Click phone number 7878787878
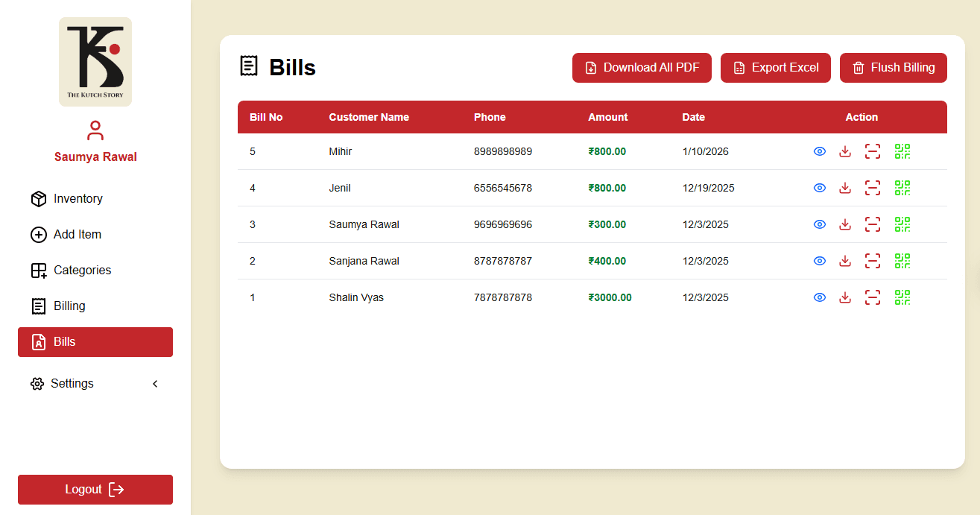The height and width of the screenshot is (515, 980). [503, 297]
